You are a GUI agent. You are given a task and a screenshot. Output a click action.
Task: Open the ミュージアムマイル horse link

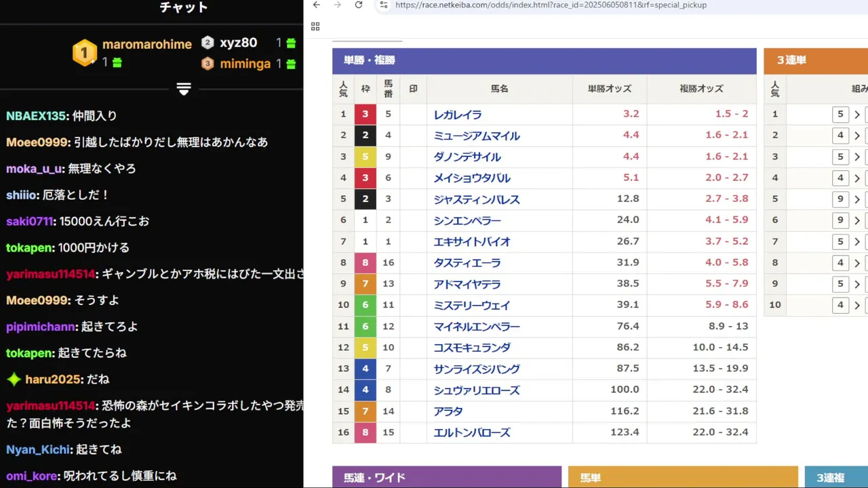tap(477, 136)
